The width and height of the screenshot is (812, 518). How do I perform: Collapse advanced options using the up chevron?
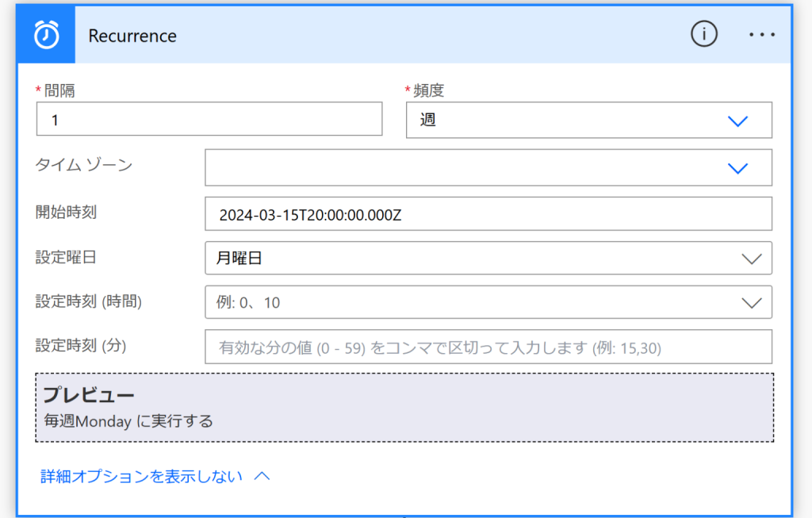[262, 476]
